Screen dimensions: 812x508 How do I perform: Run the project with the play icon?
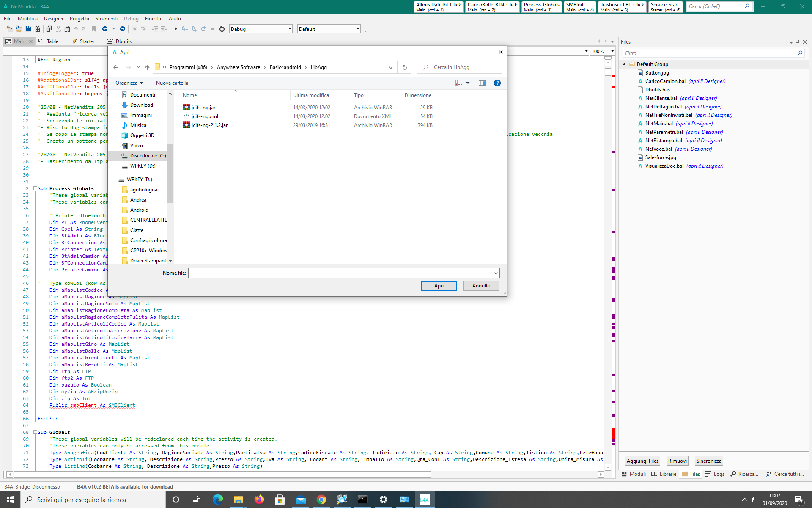pos(176,29)
